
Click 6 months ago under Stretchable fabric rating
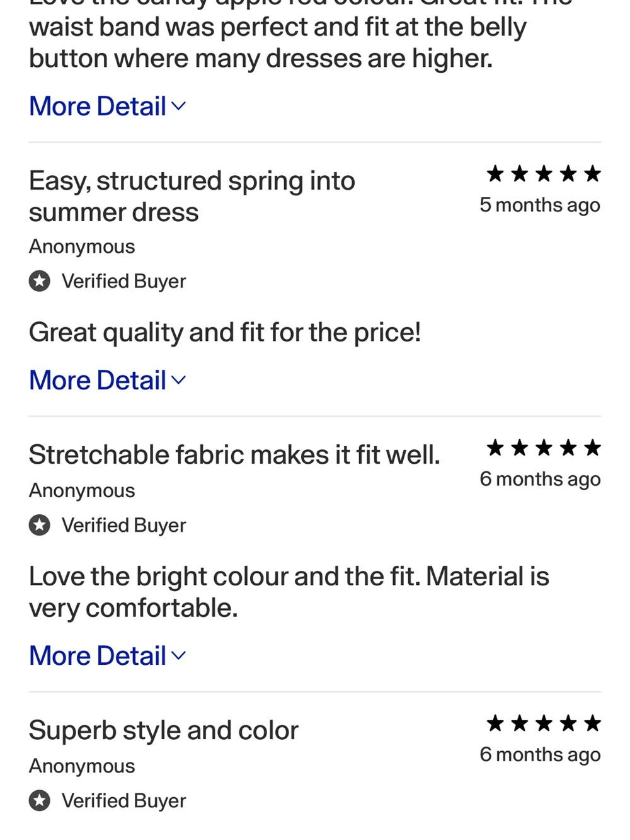[x=540, y=480]
